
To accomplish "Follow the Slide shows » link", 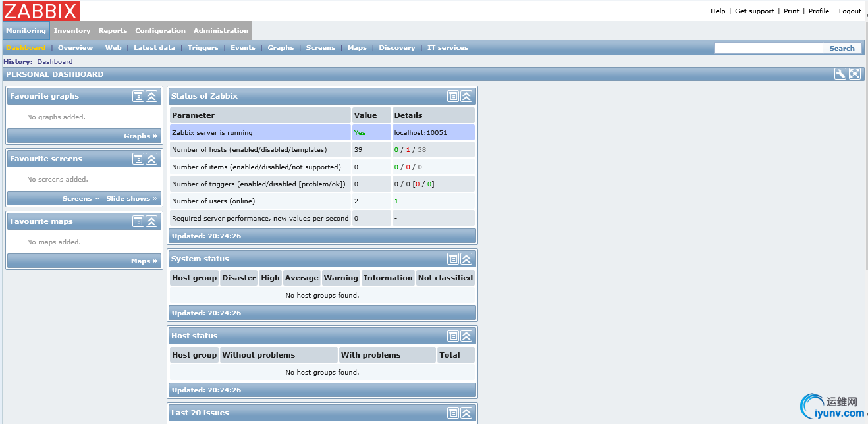I will [132, 198].
